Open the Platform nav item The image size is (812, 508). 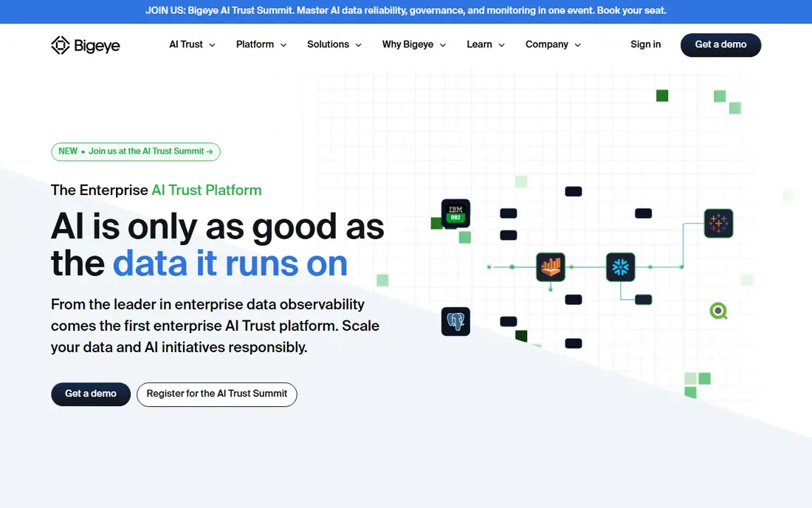pos(255,44)
